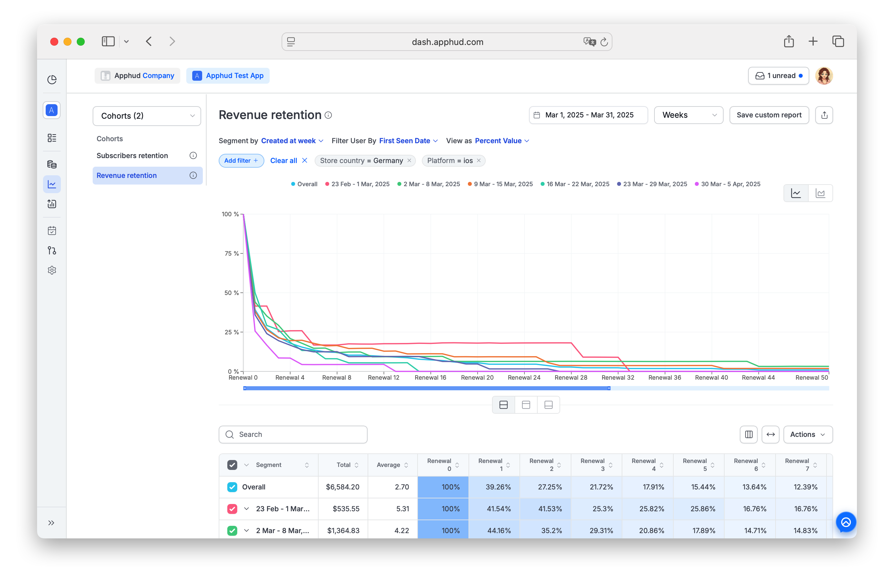Click Add filter button
The image size is (894, 588).
point(241,161)
